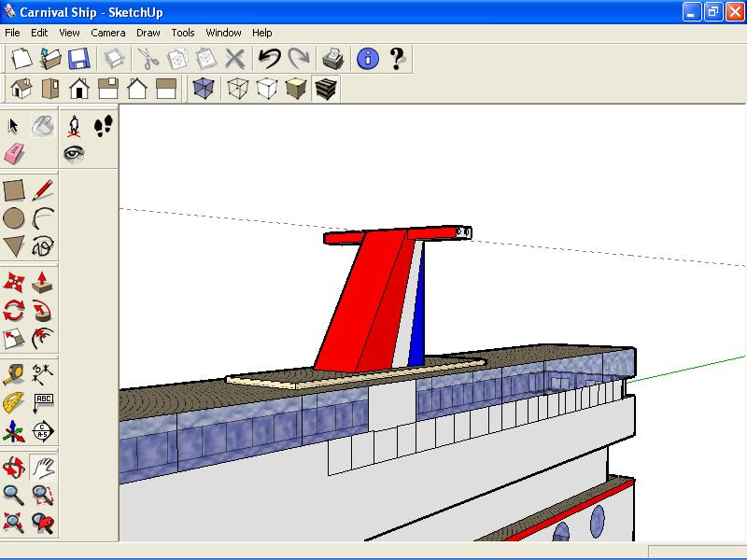Image resolution: width=747 pixels, height=560 pixels.
Task: Click the Copy icon
Action: (x=177, y=59)
